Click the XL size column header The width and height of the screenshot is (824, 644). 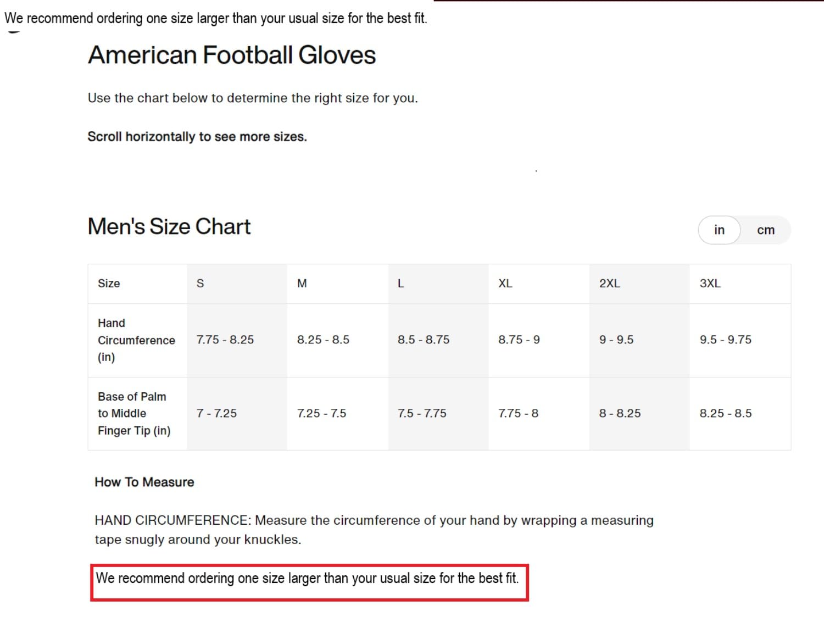pyautogui.click(x=505, y=284)
